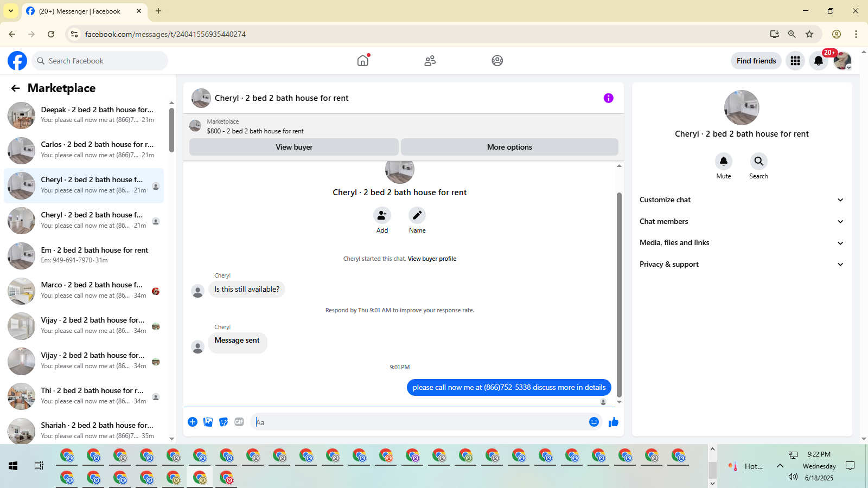Add people to the chat
The width and height of the screenshot is (868, 488).
click(382, 215)
